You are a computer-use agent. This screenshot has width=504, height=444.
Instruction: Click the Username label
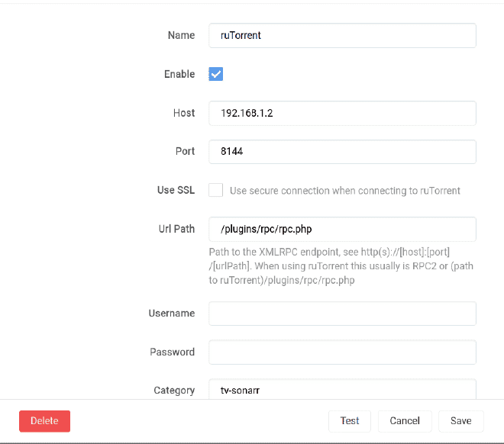[172, 314]
